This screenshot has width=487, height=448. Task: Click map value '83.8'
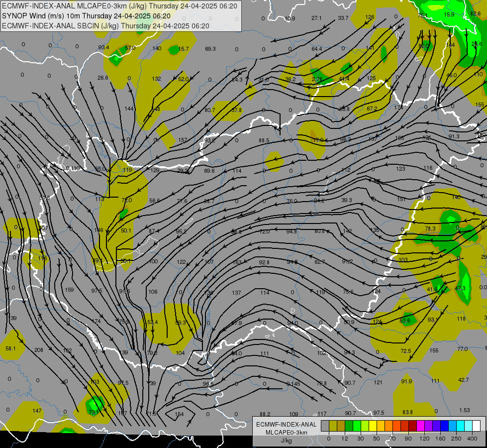(407, 412)
